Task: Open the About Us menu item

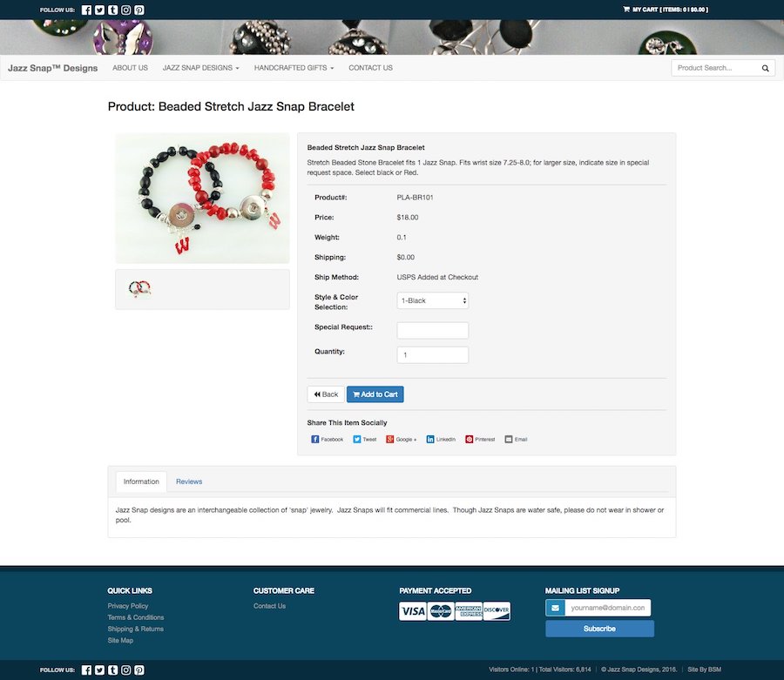Action: [x=130, y=68]
